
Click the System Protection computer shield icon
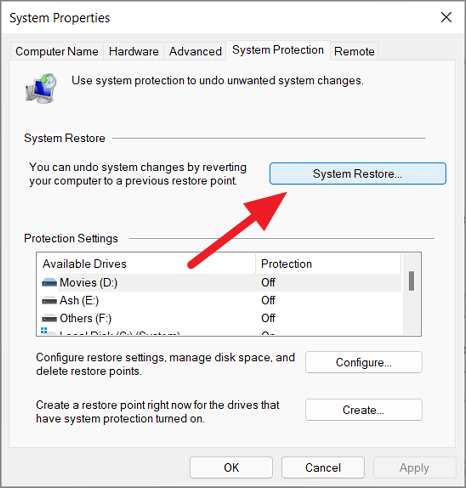[x=41, y=88]
